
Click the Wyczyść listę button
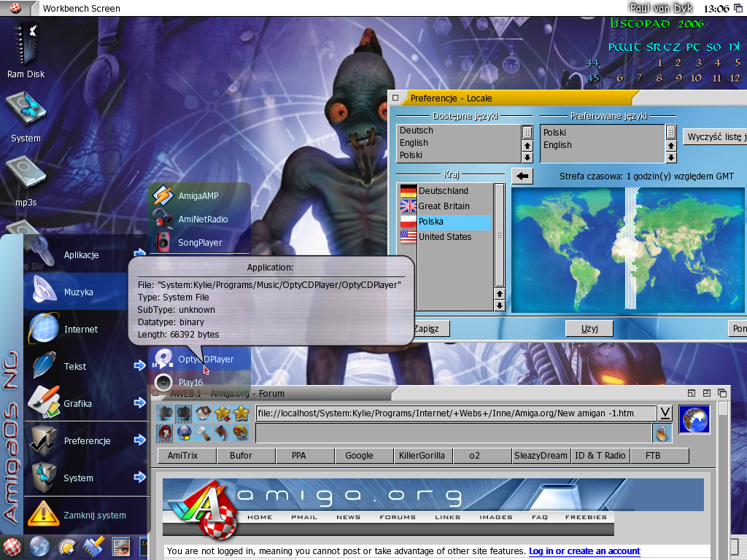pos(715,137)
